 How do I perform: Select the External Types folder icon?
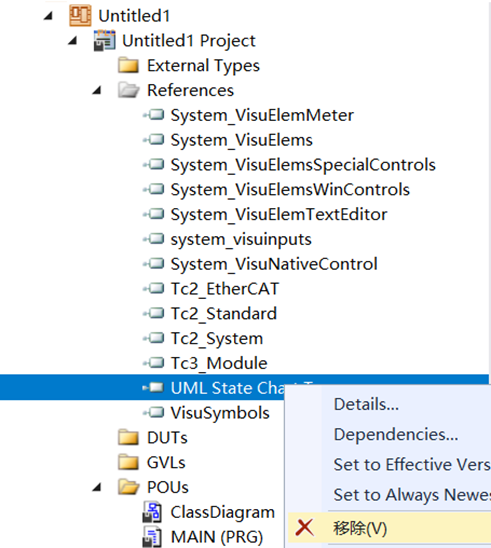(x=129, y=65)
